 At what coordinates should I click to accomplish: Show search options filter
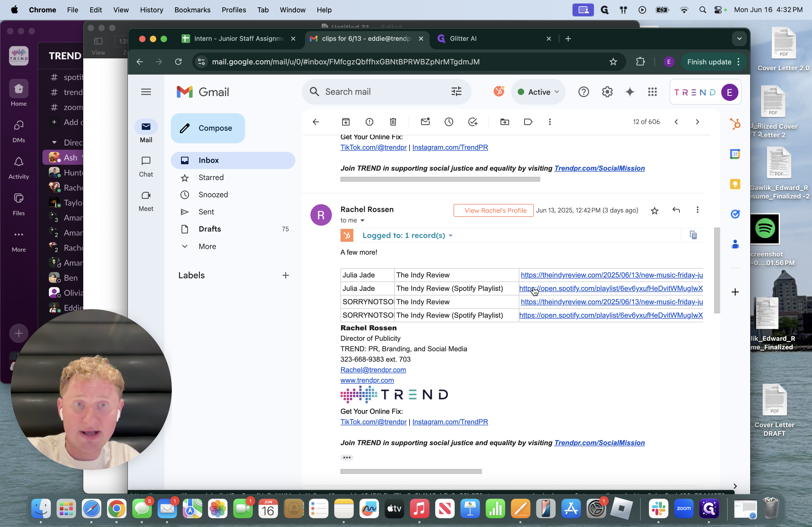[456, 92]
